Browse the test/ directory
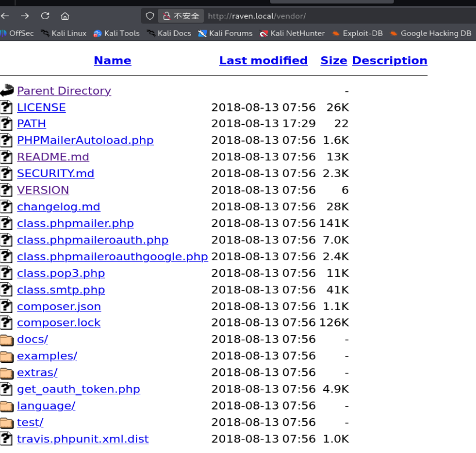The image size is (476, 453). [30, 423]
